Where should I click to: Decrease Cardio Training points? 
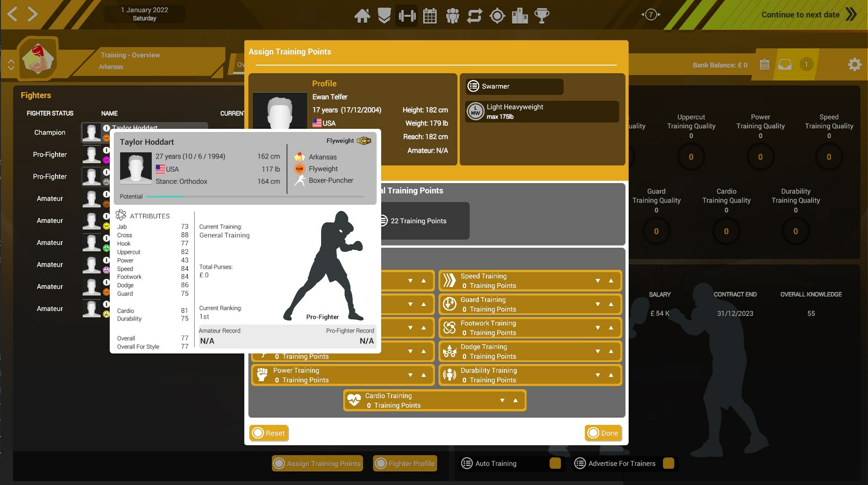(x=502, y=400)
